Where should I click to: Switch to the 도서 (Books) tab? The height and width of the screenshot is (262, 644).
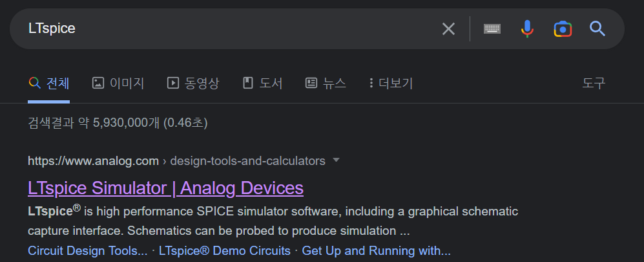263,83
